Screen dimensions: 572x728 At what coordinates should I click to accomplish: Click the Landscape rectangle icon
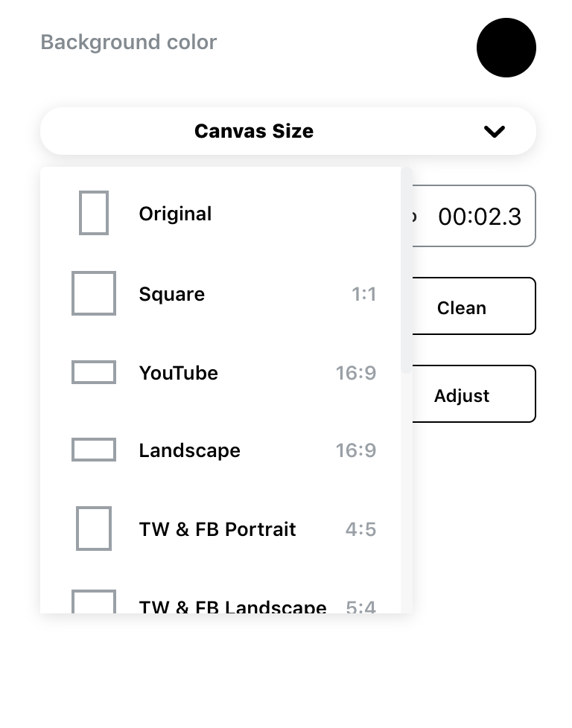pos(94,450)
